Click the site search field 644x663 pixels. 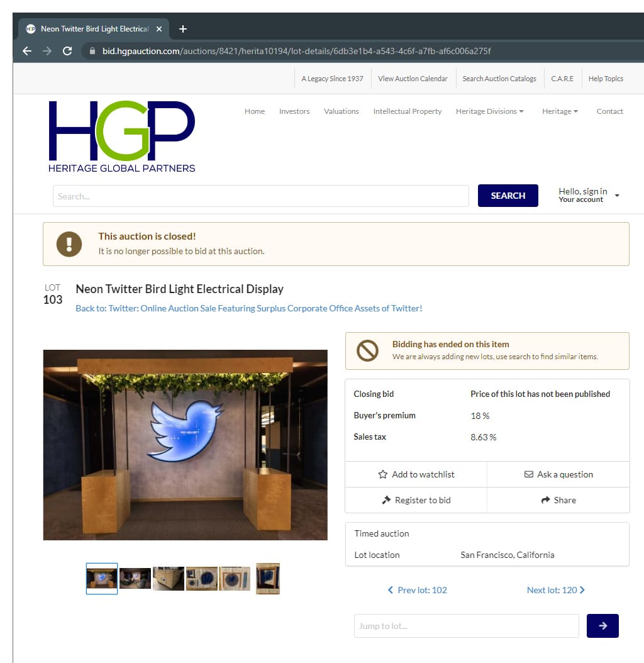(x=261, y=196)
